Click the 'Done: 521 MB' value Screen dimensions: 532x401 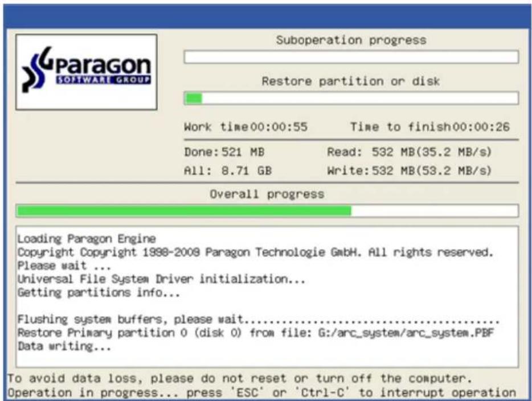[224, 152]
